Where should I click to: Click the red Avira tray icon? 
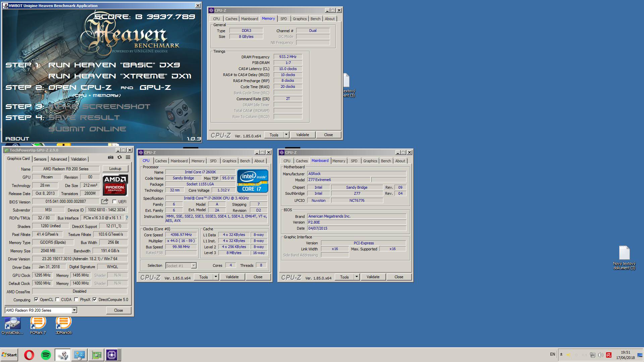609,355
